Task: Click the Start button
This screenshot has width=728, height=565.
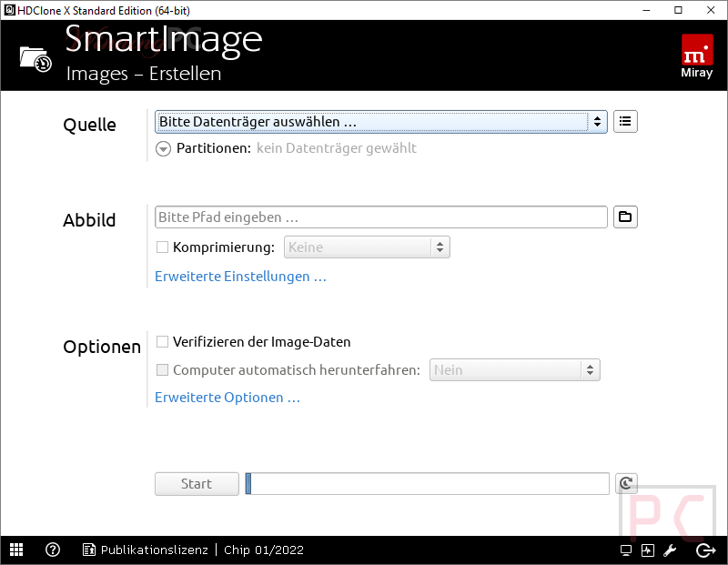Action: coord(197,484)
